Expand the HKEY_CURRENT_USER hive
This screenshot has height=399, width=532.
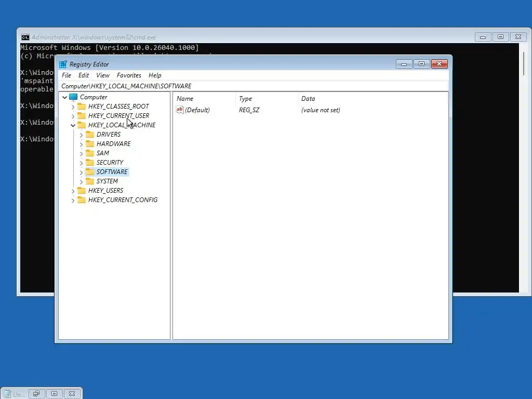73,116
